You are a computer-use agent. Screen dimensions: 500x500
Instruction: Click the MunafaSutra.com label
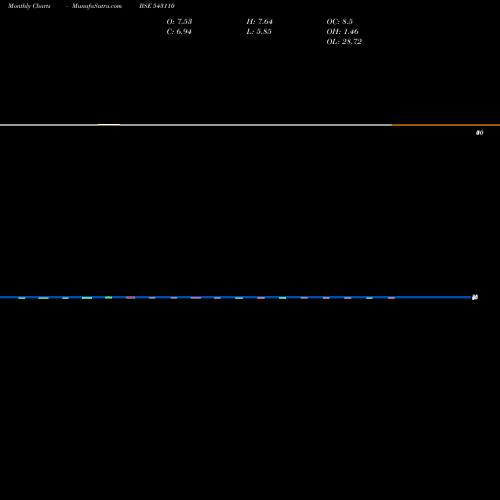pyautogui.click(x=97, y=6)
